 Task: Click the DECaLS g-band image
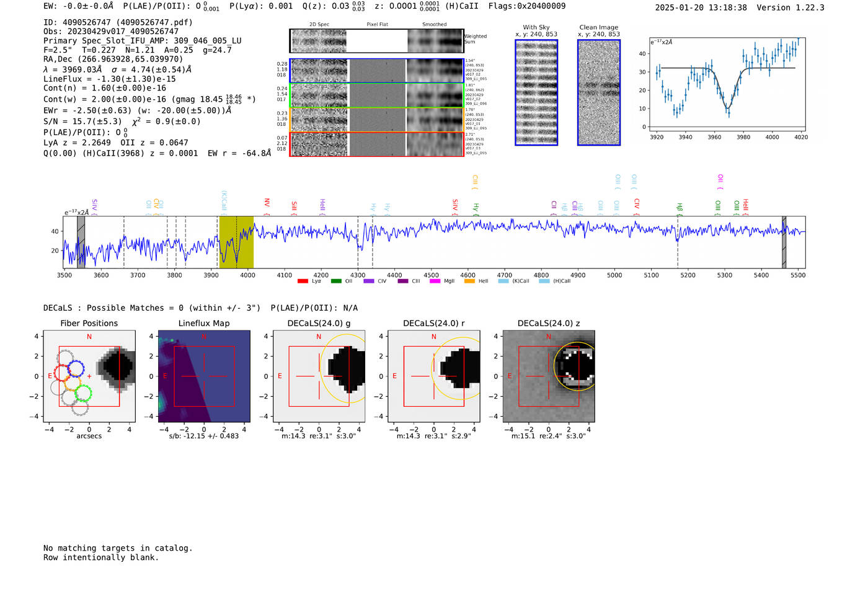[319, 376]
